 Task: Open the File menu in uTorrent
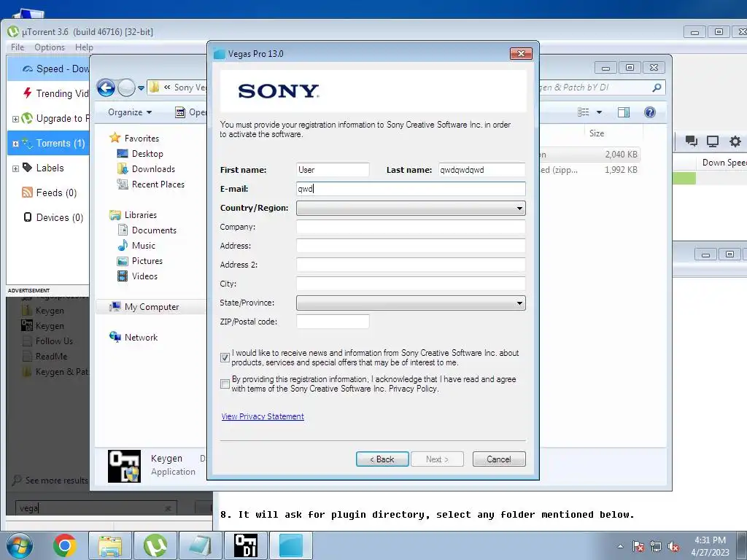coord(18,47)
